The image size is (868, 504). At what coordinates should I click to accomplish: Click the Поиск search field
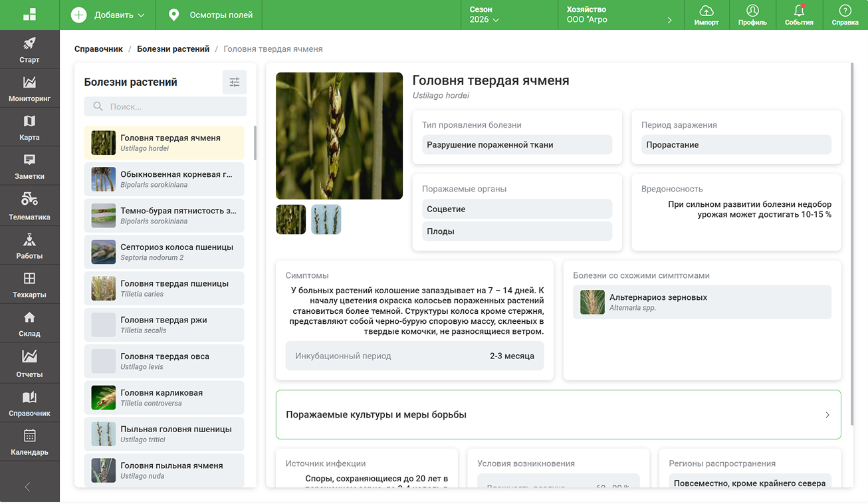165,106
